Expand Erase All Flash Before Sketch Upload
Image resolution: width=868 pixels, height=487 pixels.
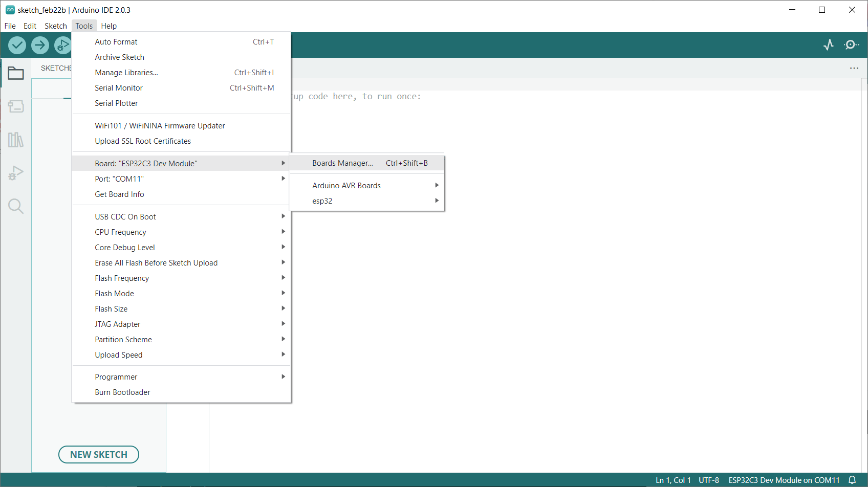click(x=182, y=263)
